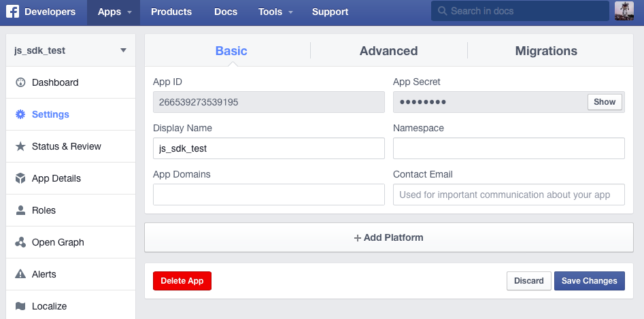Screen dimensions: 644x319
Task: Click the Settings gear icon
Action: tap(20, 114)
